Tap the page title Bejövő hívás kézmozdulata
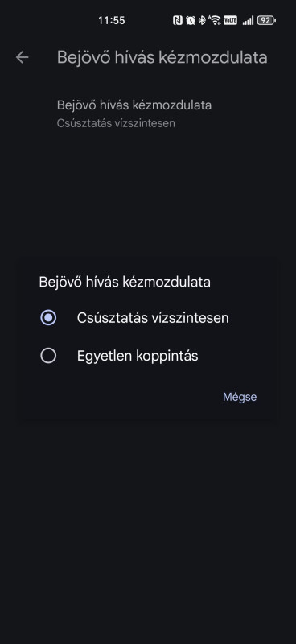Viewport: 296px width, 644px height. coord(162,57)
